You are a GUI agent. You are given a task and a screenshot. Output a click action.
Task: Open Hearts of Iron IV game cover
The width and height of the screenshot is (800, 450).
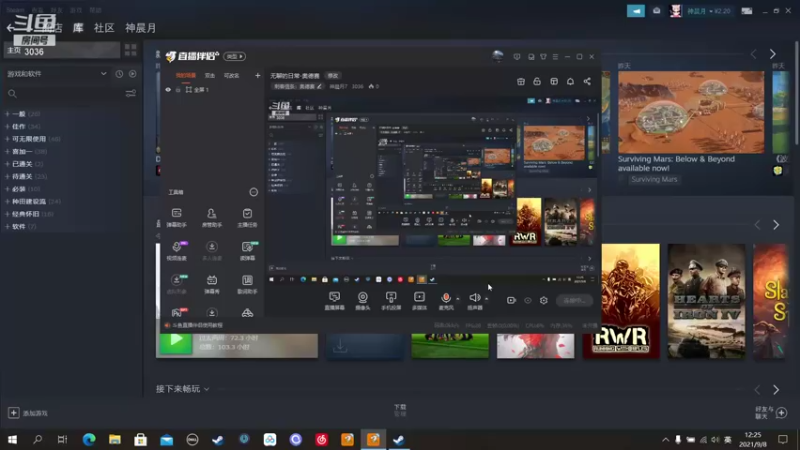(707, 301)
